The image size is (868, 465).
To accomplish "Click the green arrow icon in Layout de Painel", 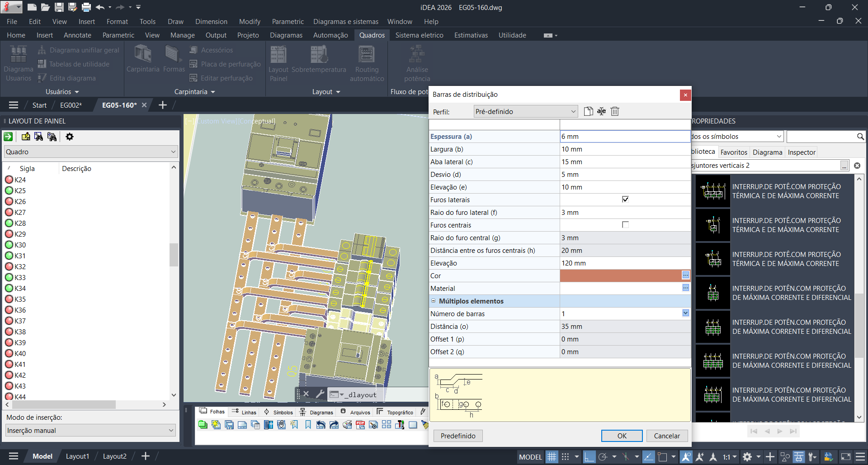I will [x=8, y=137].
